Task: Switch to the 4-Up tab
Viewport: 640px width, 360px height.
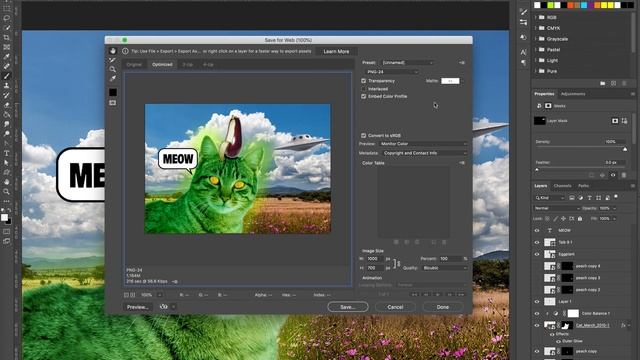Action: click(x=208, y=64)
